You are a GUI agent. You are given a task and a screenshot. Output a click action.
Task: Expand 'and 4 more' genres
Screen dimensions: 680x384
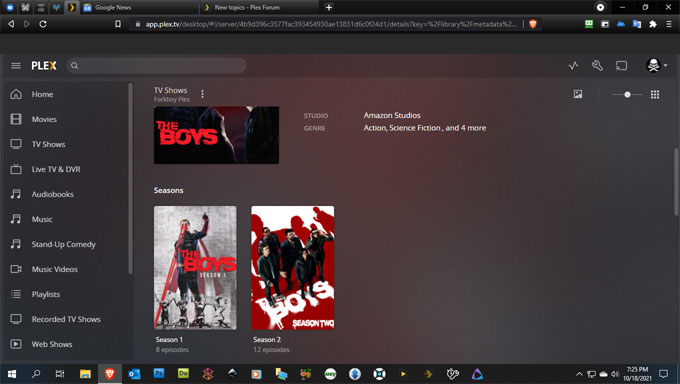click(x=466, y=128)
